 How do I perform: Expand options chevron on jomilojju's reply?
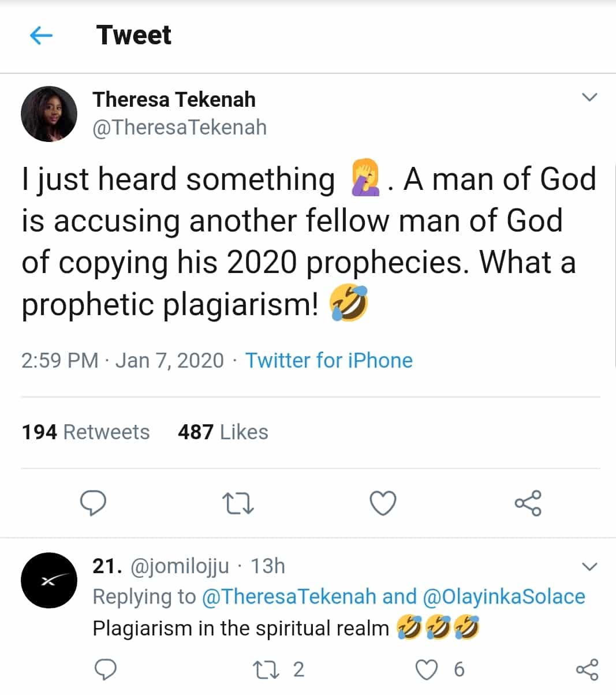[x=589, y=566]
